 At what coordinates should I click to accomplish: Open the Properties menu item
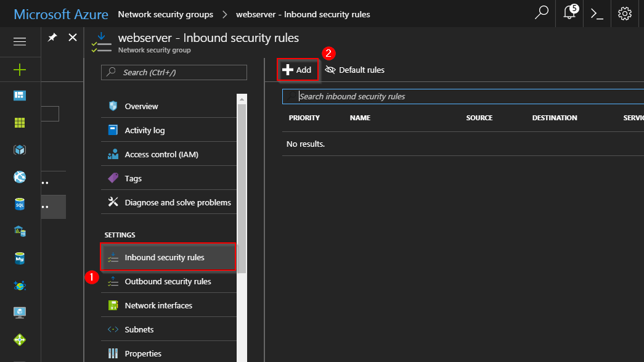pyautogui.click(x=169, y=353)
